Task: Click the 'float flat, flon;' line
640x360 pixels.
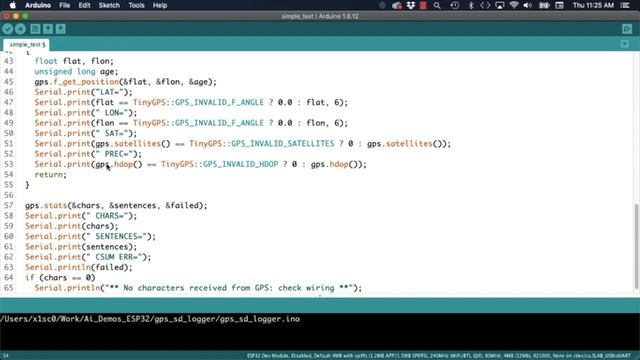Action: point(74,61)
